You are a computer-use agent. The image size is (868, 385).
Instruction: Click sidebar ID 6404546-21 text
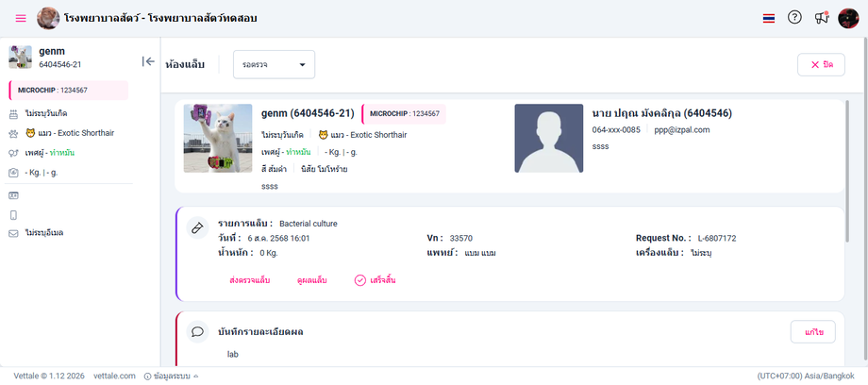coord(60,64)
